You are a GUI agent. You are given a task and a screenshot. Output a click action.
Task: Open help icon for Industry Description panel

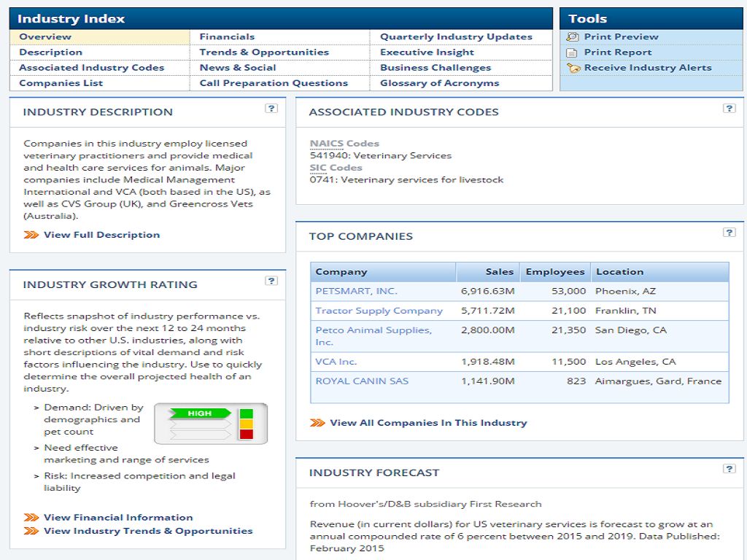[271, 109]
